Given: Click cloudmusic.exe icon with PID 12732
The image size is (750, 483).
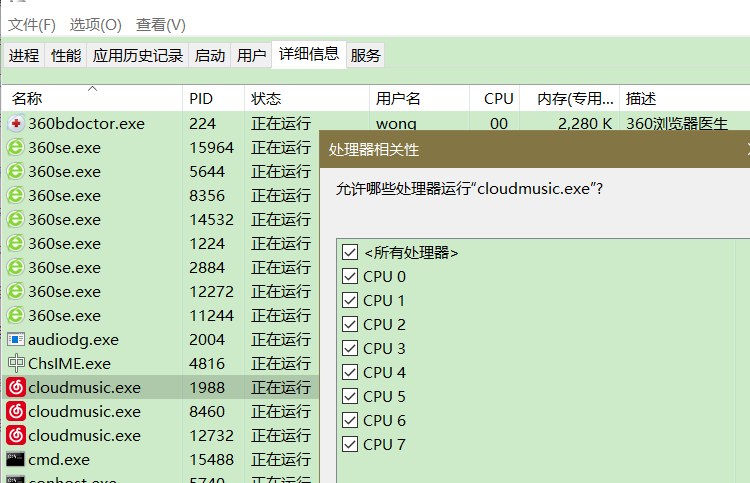Looking at the screenshot, I should point(16,435).
